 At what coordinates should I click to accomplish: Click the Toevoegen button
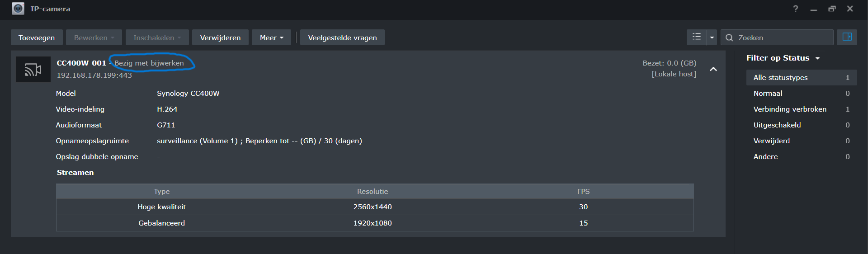37,38
